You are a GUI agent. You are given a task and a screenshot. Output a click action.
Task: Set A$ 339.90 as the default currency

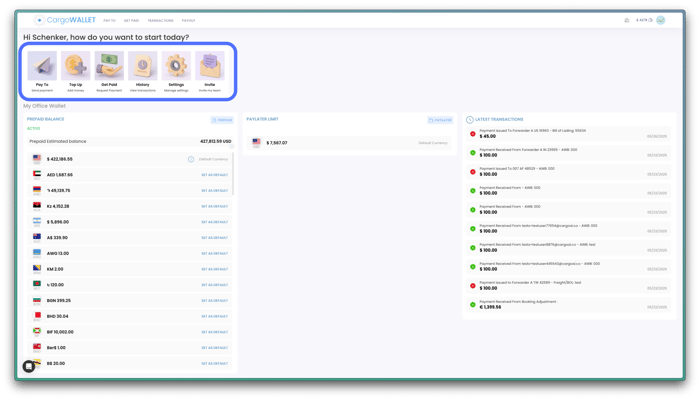pyautogui.click(x=215, y=238)
